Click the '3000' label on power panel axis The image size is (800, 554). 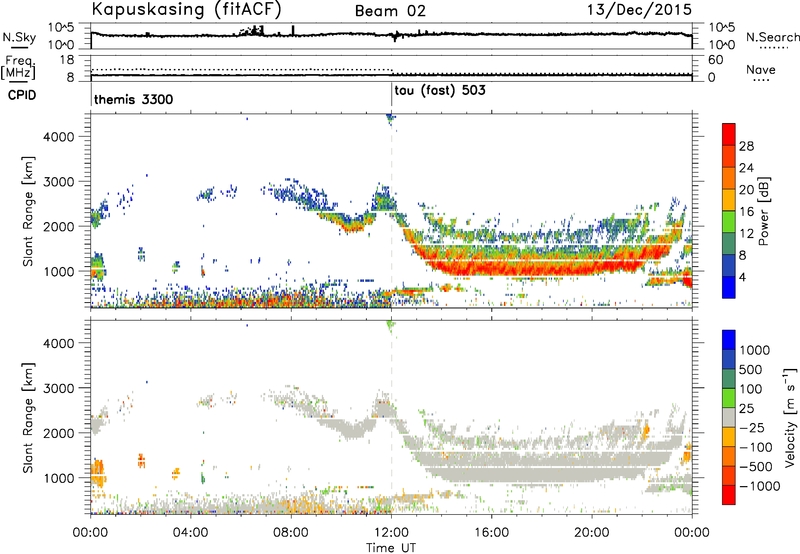(59, 182)
